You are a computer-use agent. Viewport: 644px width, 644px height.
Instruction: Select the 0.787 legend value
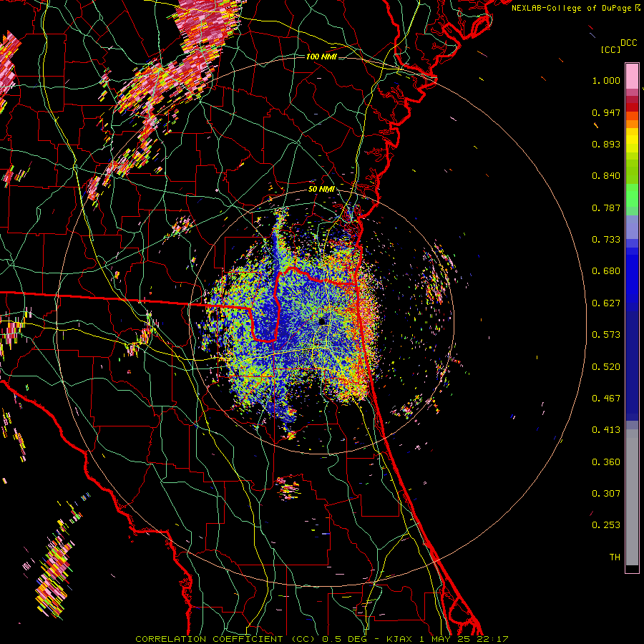coord(606,208)
